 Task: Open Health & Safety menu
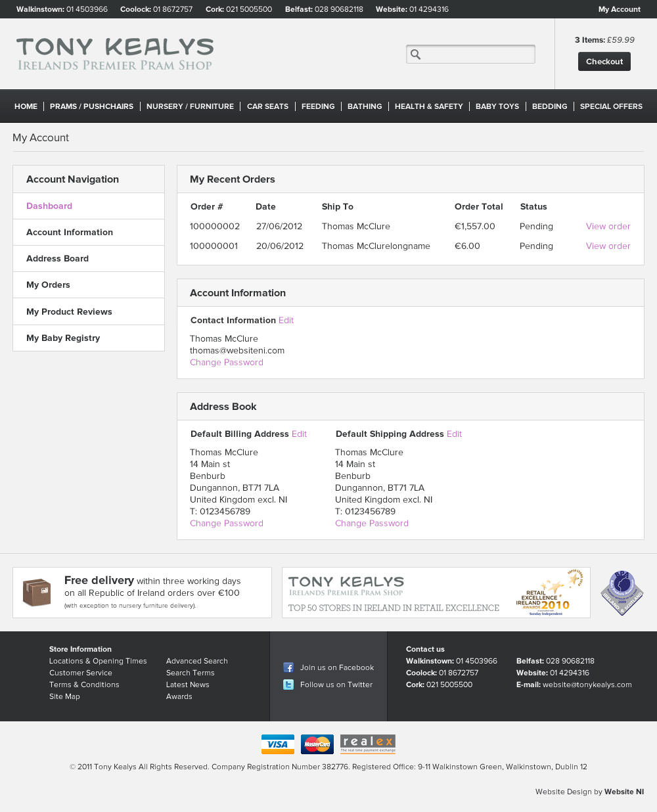[428, 106]
